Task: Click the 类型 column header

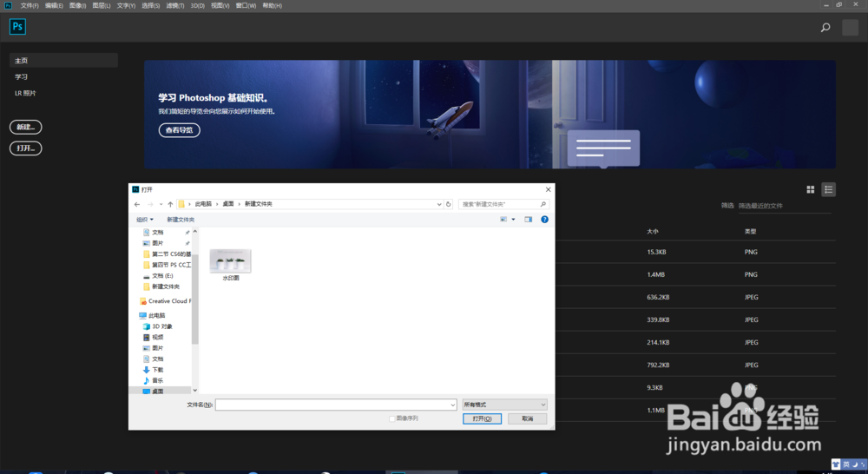Action: coord(750,232)
